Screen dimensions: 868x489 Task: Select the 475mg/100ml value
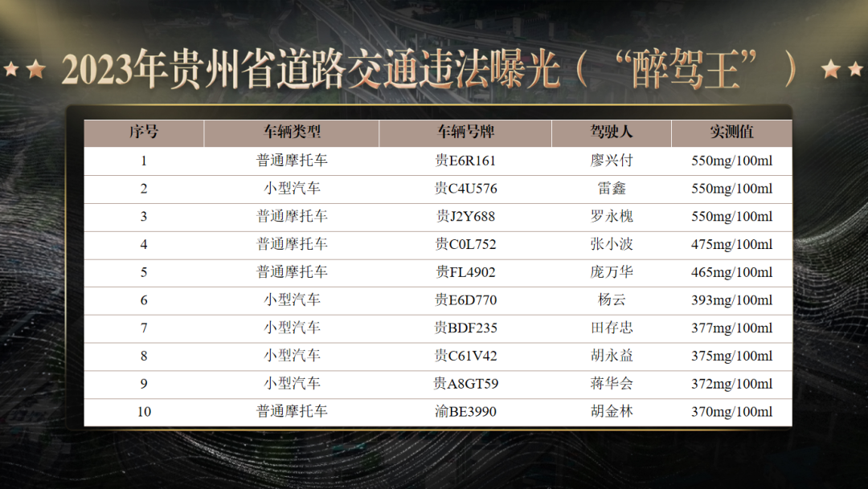click(x=732, y=244)
